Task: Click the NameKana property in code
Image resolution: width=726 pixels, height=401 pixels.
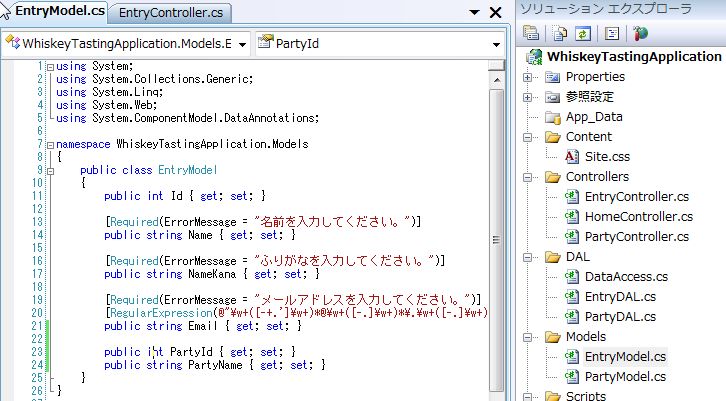Action: click(212, 274)
